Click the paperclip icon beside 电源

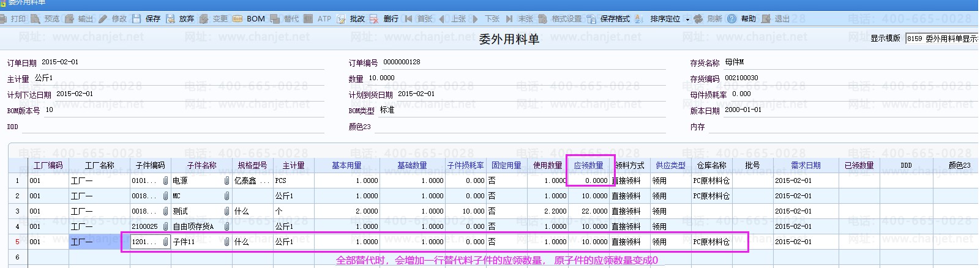click(x=226, y=181)
